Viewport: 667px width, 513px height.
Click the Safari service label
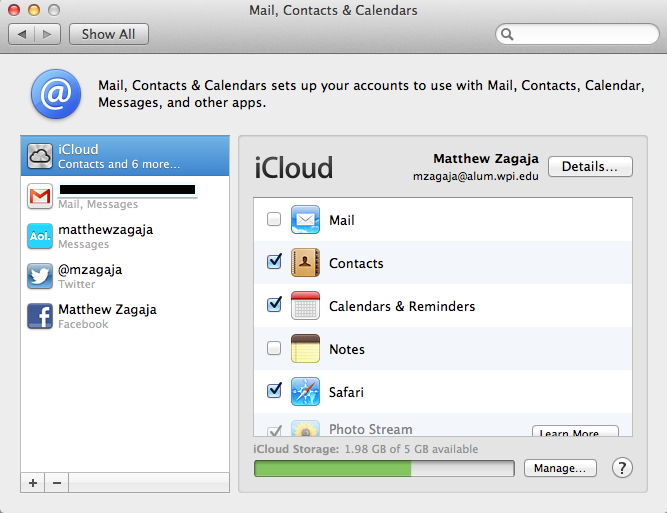click(346, 392)
